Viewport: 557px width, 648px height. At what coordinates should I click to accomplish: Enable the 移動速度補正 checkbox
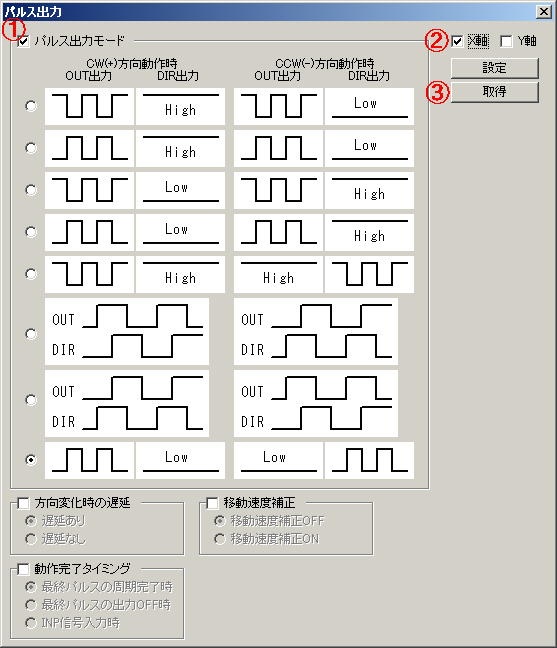click(212, 503)
